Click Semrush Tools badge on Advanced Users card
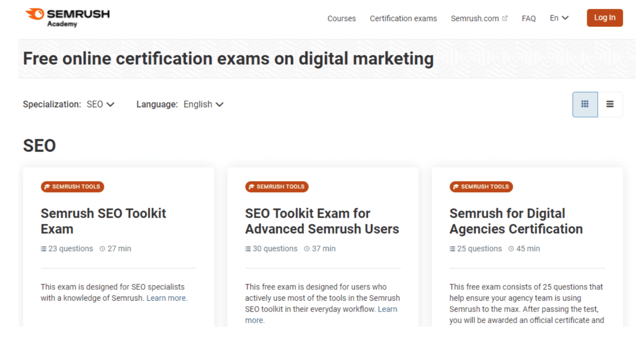Viewport: 644px width, 345px height. point(277,186)
